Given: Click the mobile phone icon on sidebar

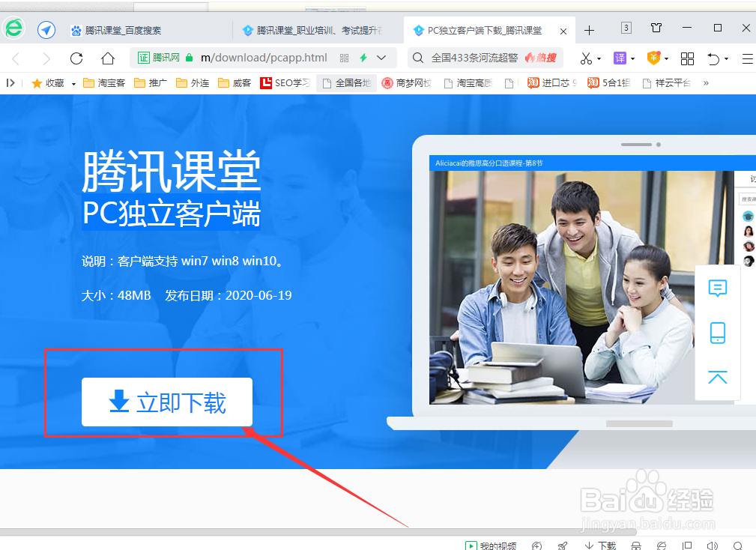Looking at the screenshot, I should coord(718,333).
